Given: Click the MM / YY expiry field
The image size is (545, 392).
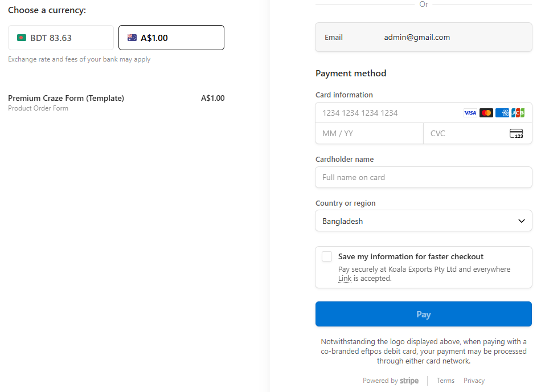Looking at the screenshot, I should coord(369,134).
